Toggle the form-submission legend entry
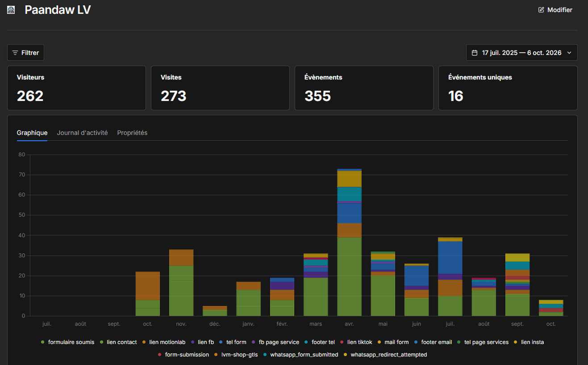 183,355
